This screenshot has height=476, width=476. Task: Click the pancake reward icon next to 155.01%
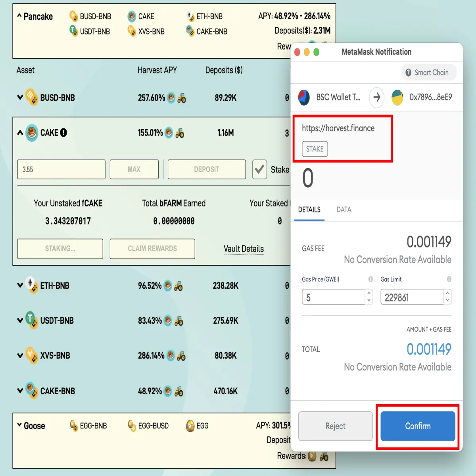point(169,133)
